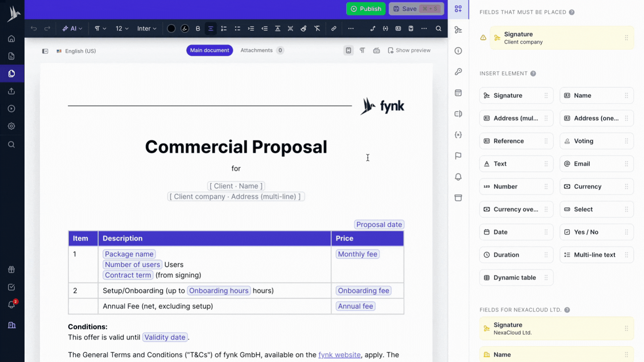Open the AI dropdown menu
The image size is (644, 362).
click(x=72, y=28)
